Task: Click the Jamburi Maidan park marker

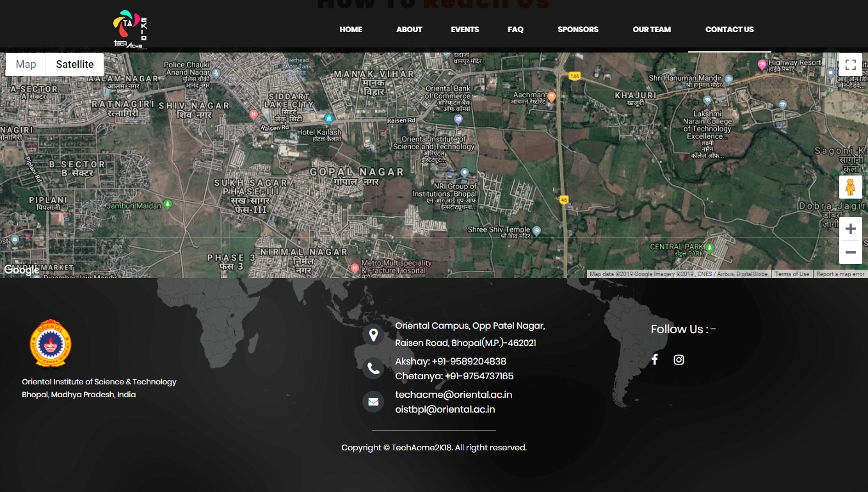Action: tap(168, 204)
